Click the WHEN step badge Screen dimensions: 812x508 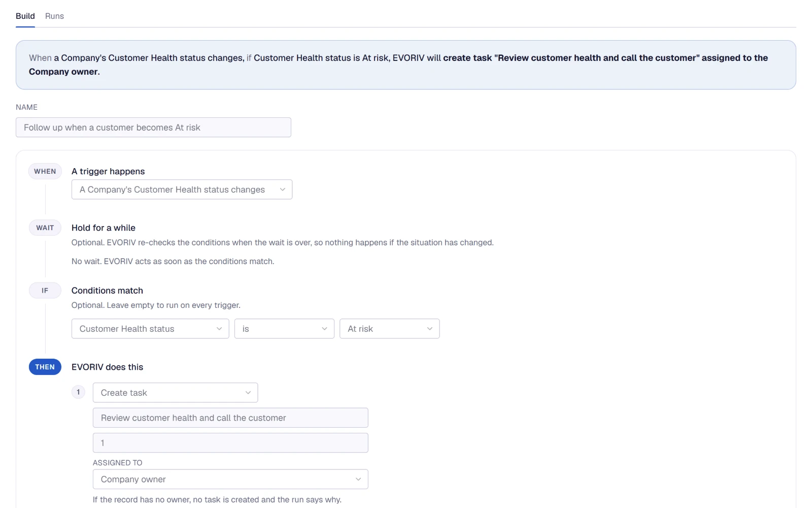(x=45, y=172)
